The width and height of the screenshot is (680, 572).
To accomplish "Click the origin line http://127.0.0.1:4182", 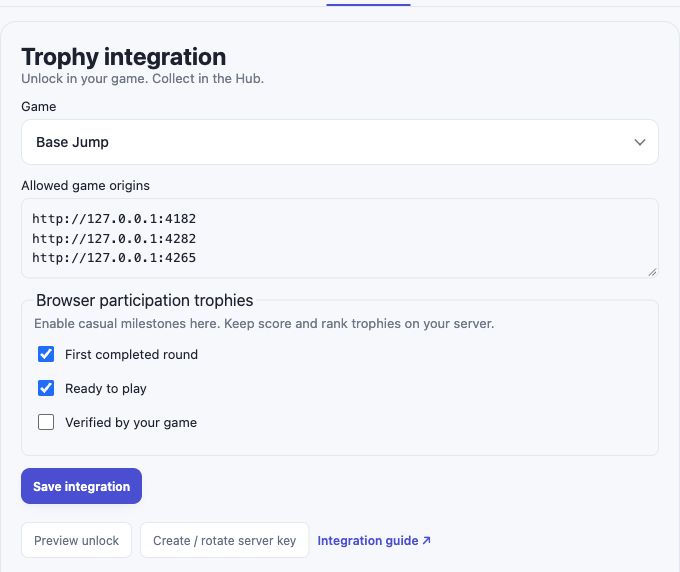I will point(114,219).
